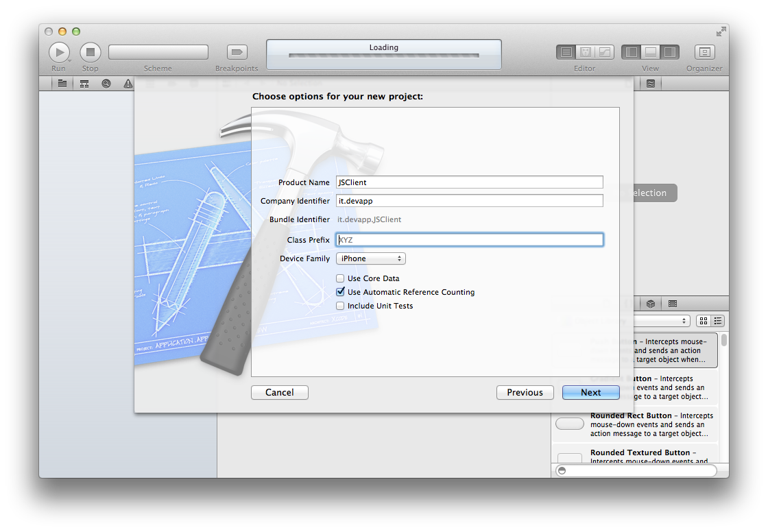Open the Project navigator folder icon
This screenshot has height=532, width=768.
62,84
